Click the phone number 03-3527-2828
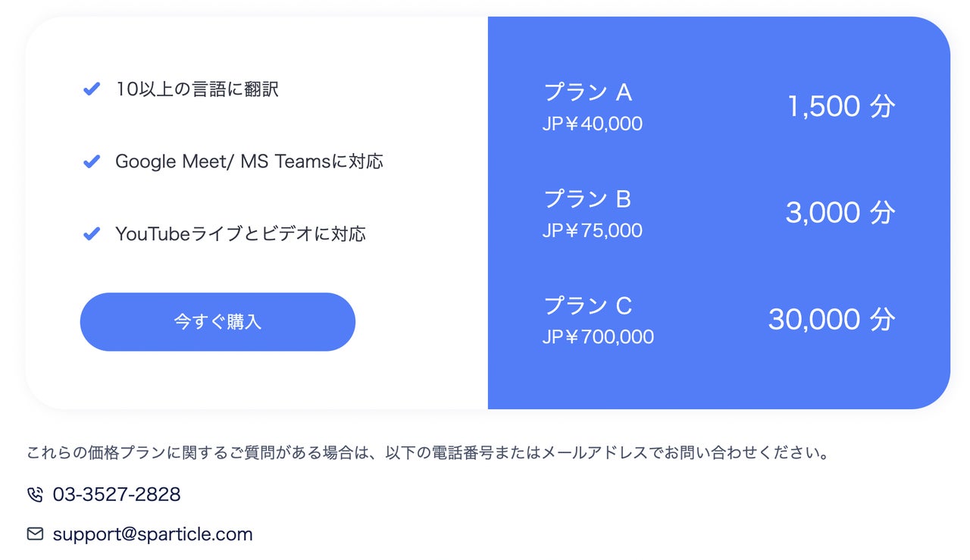Viewport: 970px width, 560px height. (x=117, y=495)
